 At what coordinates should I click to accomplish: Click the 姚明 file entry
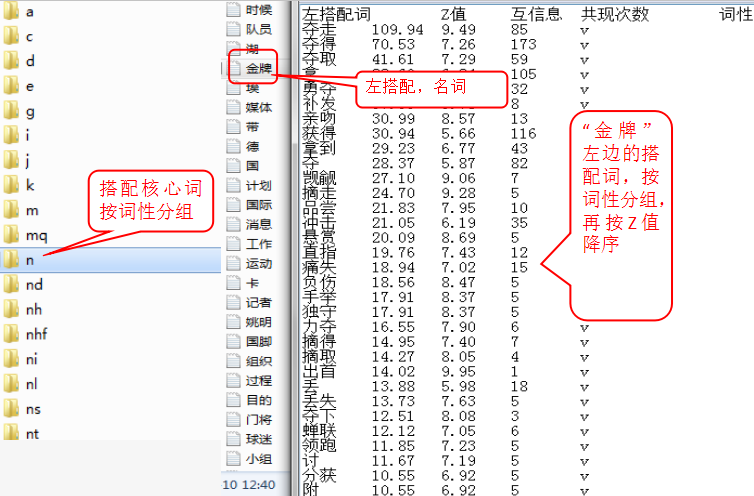click(250, 322)
